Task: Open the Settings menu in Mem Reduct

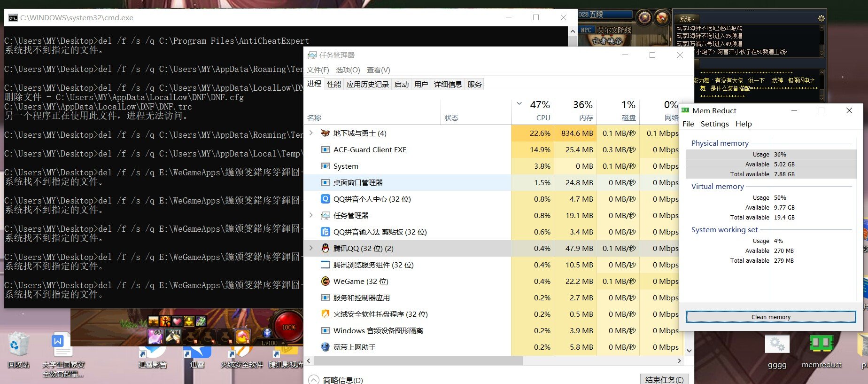Action: [x=714, y=124]
